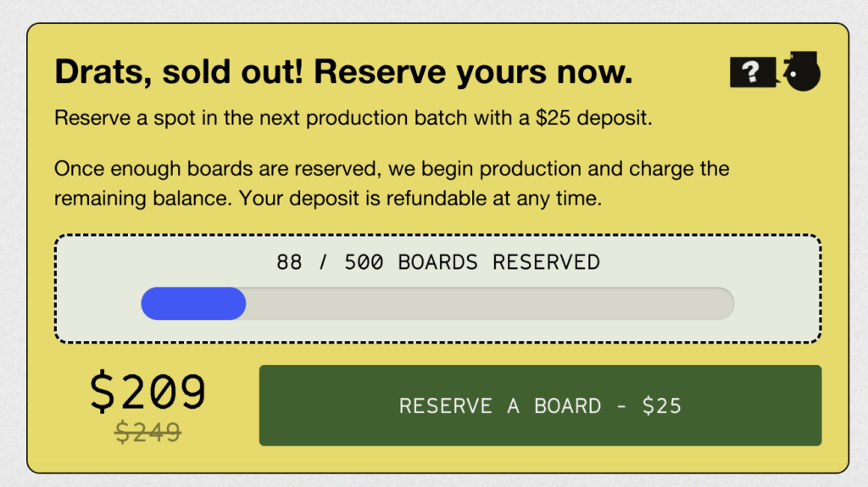
Task: Click the 'Reserve yours now.' heading text
Action: (x=473, y=73)
